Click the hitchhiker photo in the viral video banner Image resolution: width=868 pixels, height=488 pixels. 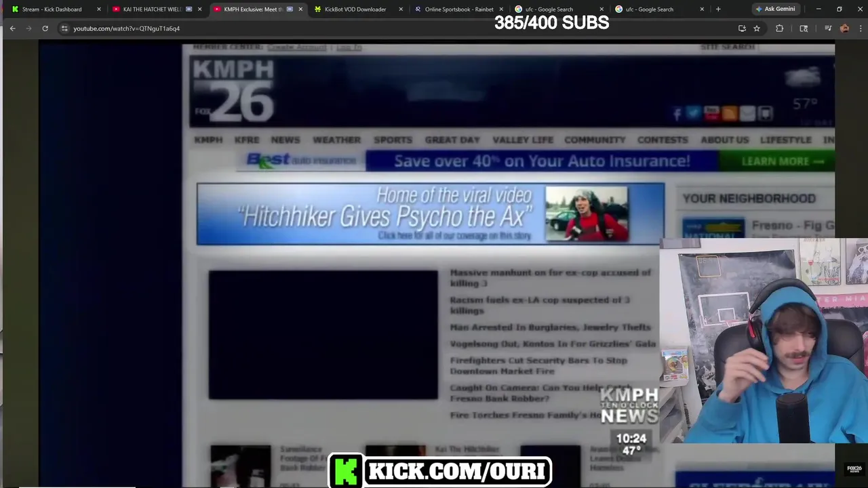coord(587,214)
